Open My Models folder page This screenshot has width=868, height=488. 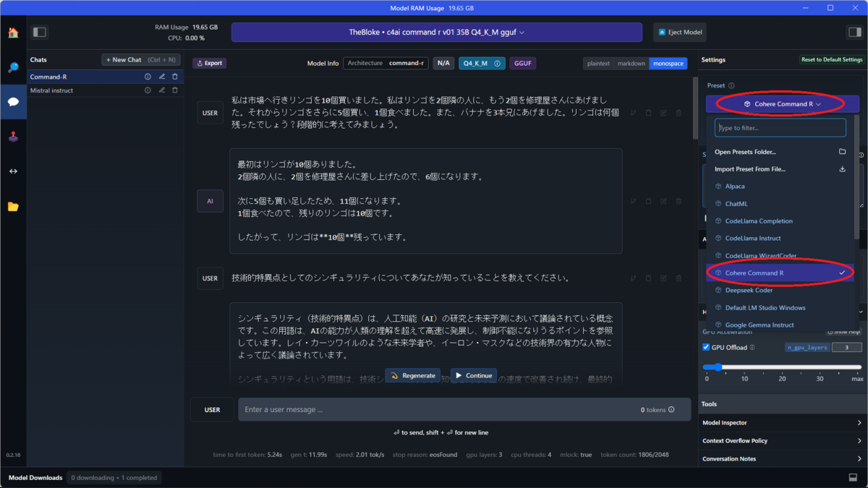pyautogui.click(x=13, y=206)
